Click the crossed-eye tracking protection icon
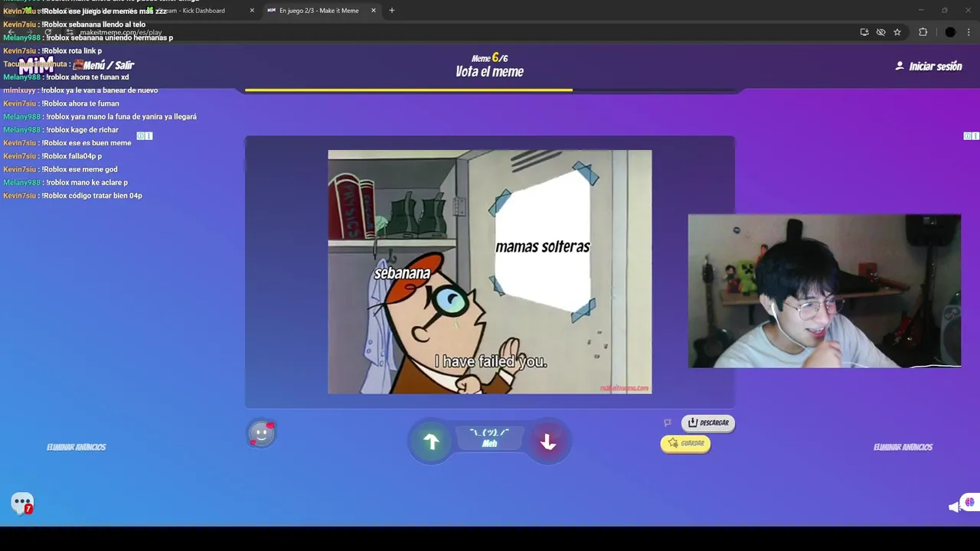Image resolution: width=980 pixels, height=551 pixels. [x=881, y=32]
